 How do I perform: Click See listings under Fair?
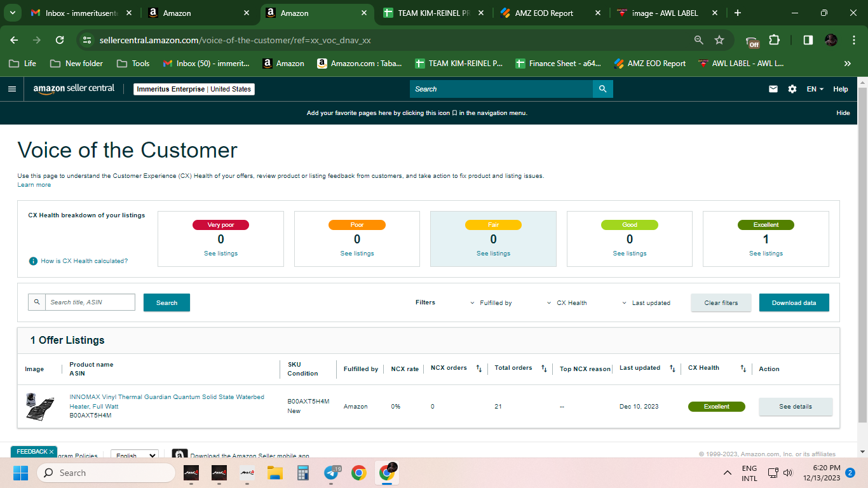coord(493,254)
